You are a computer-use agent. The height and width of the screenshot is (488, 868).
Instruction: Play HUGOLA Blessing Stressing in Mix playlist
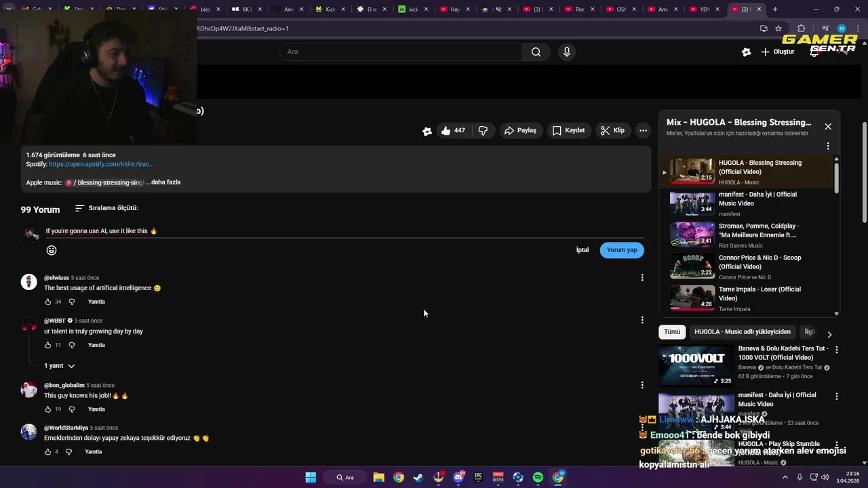(746, 172)
